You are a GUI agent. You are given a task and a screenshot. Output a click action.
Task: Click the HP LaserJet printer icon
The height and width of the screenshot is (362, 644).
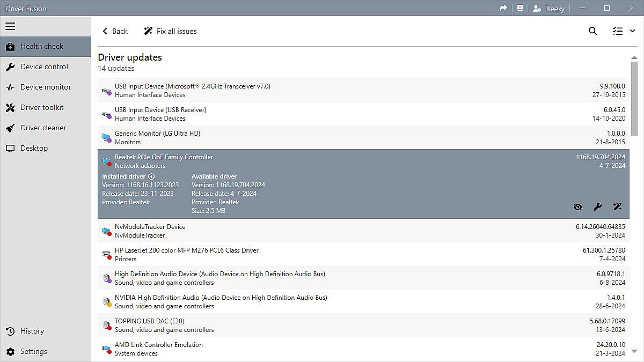click(x=106, y=255)
